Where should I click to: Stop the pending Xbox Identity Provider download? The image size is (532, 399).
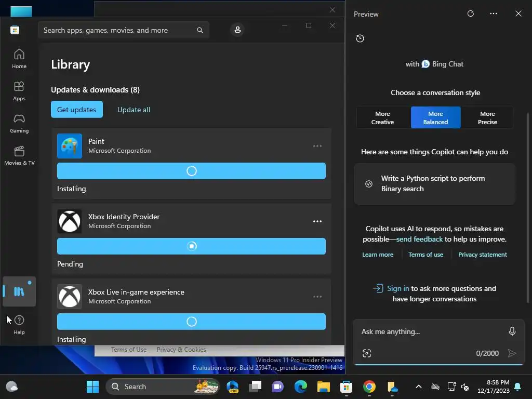point(192,246)
